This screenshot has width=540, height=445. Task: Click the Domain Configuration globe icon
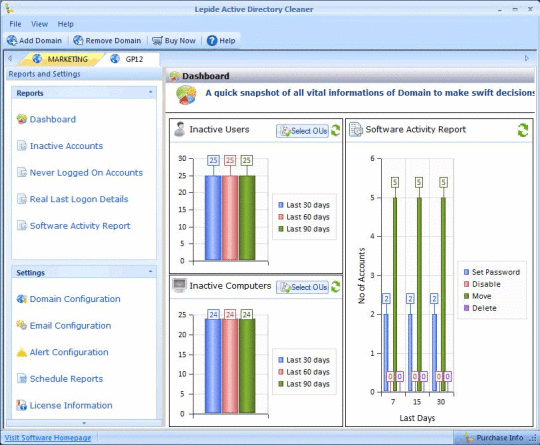22,299
